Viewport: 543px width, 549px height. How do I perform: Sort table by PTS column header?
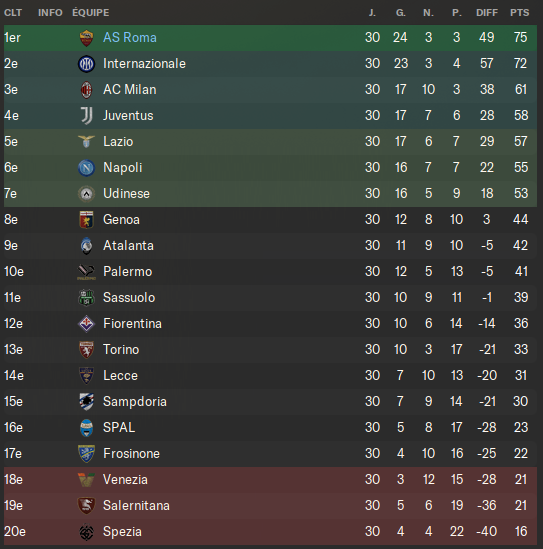point(520,13)
